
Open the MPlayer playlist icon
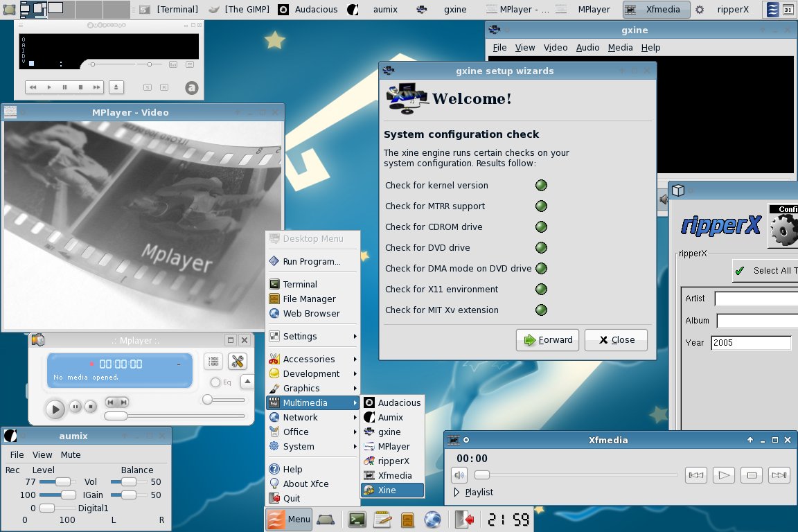[214, 362]
